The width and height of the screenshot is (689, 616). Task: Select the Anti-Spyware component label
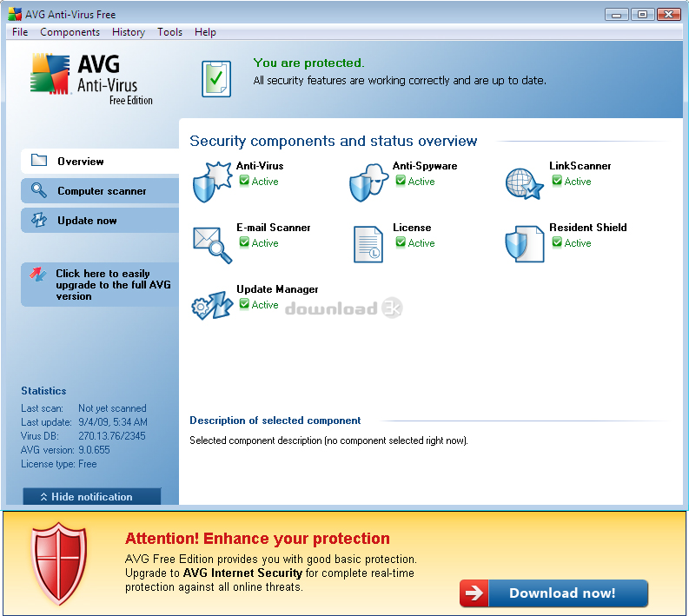pyautogui.click(x=425, y=166)
